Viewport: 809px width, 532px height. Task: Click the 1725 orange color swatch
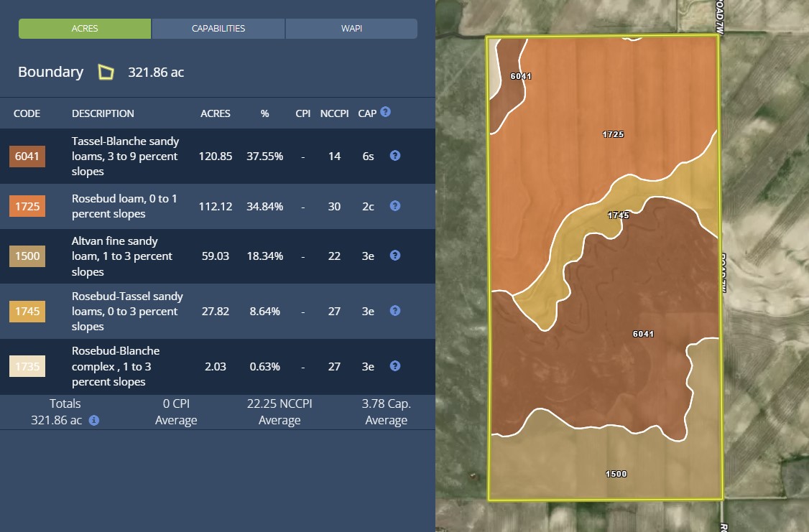27,207
